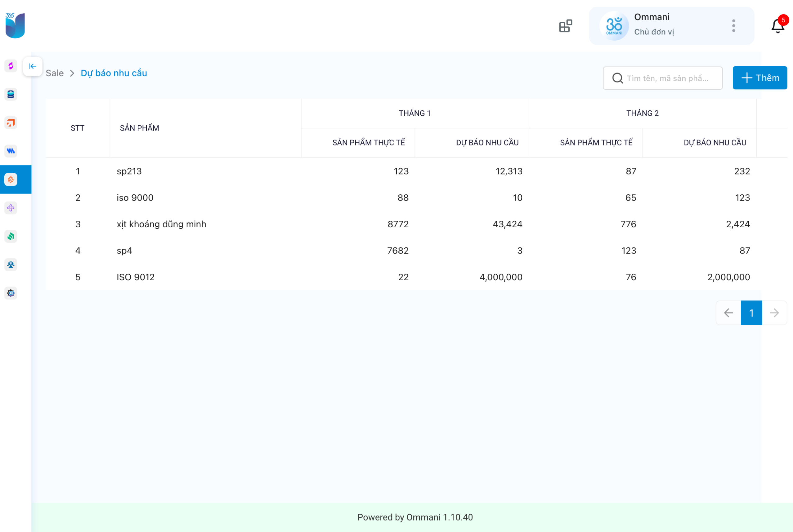
Task: Click the Sale breadcrumb link
Action: [x=55, y=73]
